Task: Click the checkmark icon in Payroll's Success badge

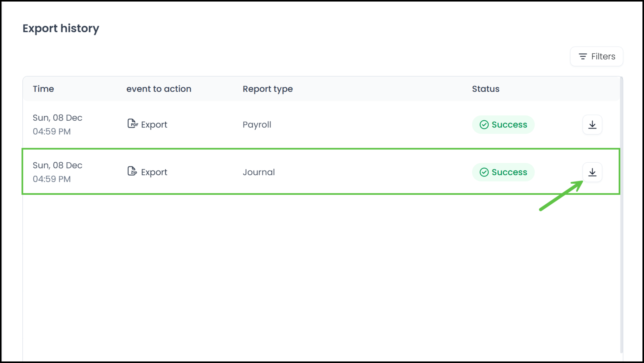Action: coord(484,125)
